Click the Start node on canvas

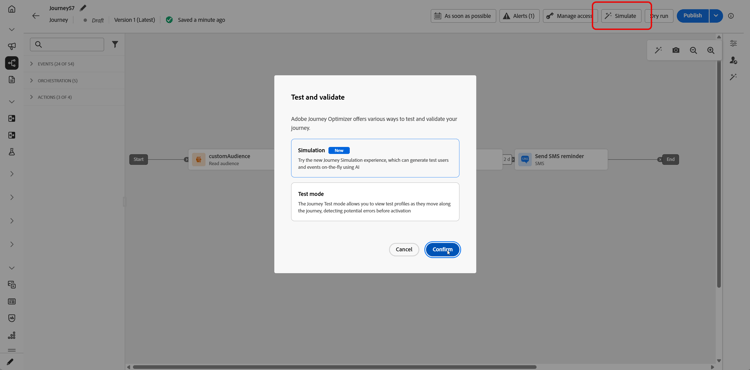point(138,159)
